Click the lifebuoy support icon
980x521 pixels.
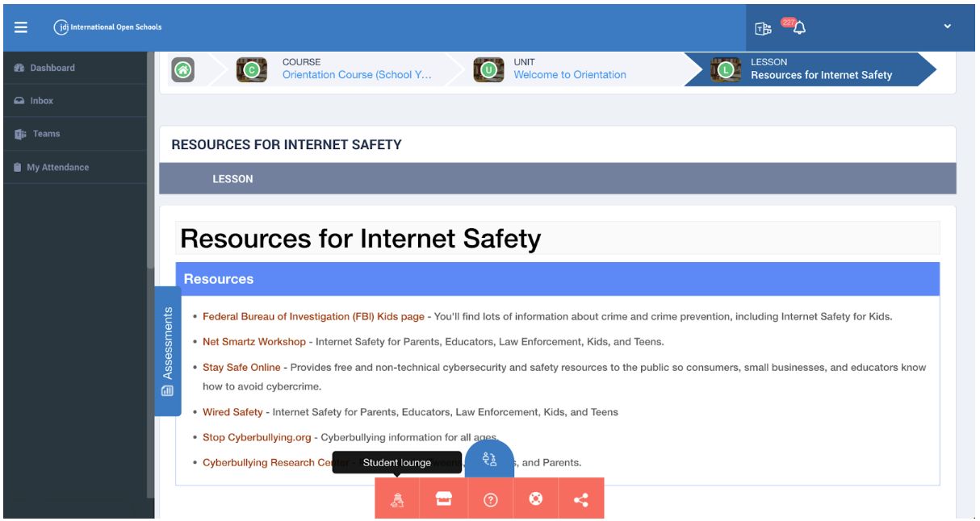[x=535, y=499]
